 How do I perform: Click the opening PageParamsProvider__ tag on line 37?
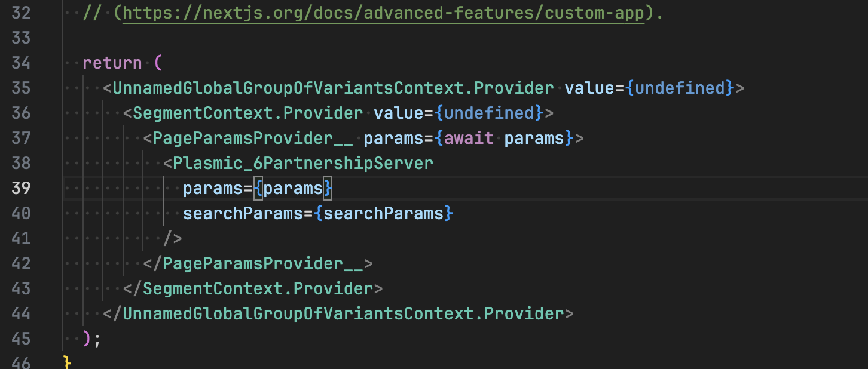(252, 139)
